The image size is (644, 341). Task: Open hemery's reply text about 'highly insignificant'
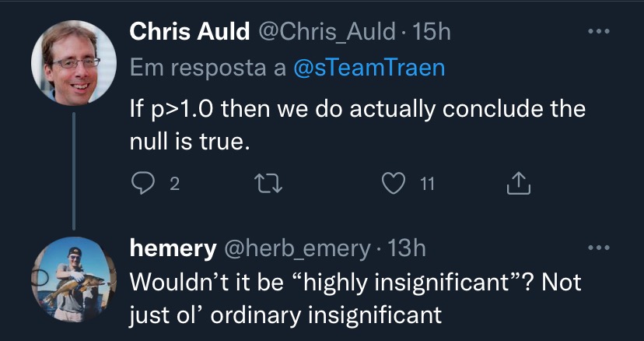[355, 299]
